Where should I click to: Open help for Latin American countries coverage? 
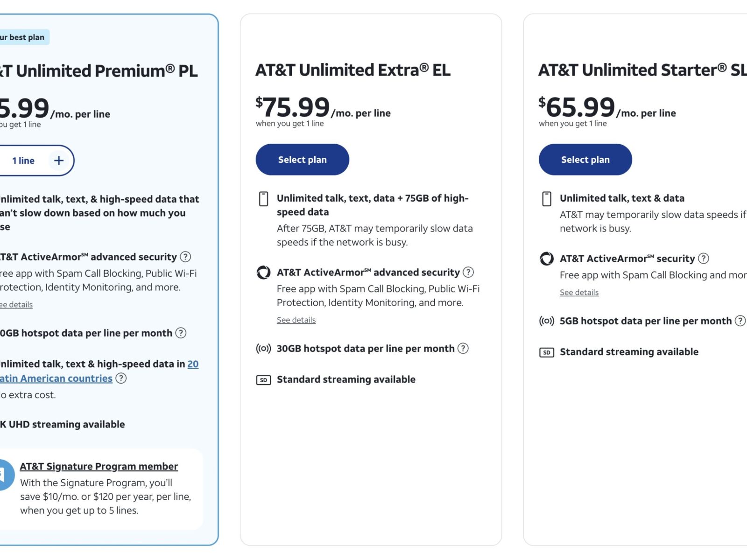(x=121, y=378)
